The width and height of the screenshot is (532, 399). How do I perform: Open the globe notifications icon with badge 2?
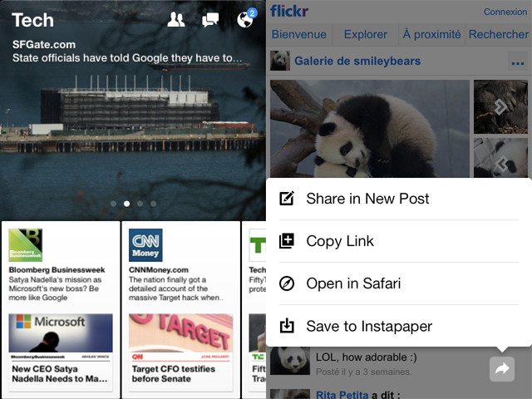pos(246,18)
